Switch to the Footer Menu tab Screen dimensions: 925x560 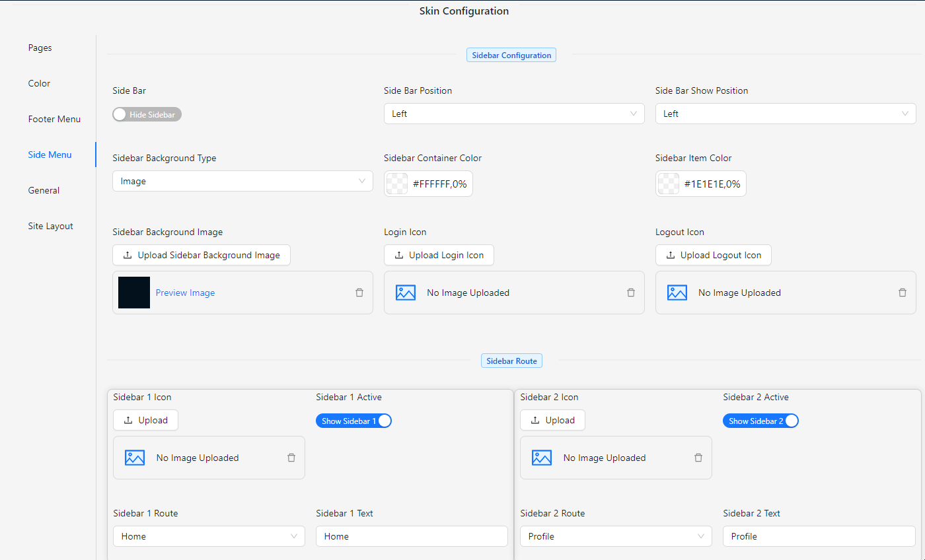(x=54, y=120)
